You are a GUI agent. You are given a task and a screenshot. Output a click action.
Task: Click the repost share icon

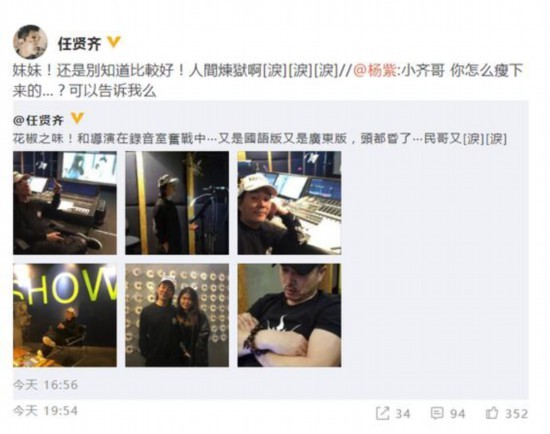[x=382, y=413]
